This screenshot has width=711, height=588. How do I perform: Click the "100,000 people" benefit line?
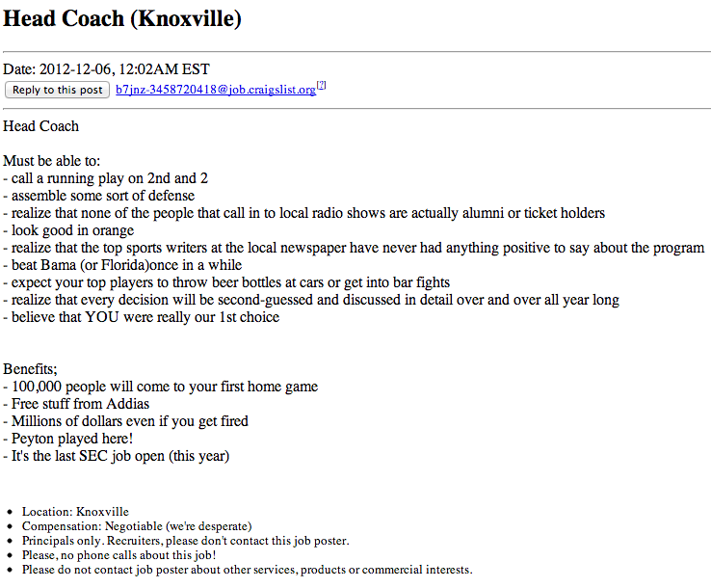click(x=160, y=387)
